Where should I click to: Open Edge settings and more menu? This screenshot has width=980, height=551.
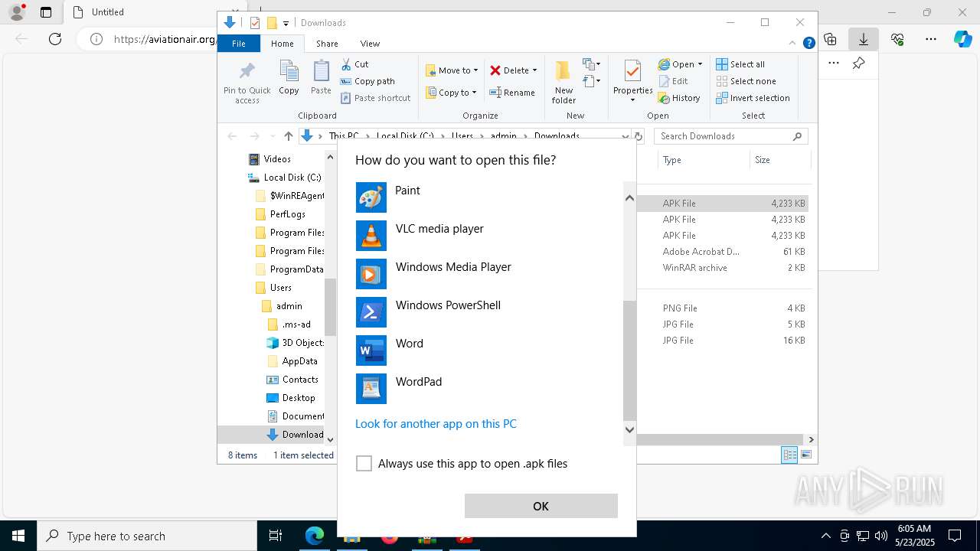tap(931, 39)
